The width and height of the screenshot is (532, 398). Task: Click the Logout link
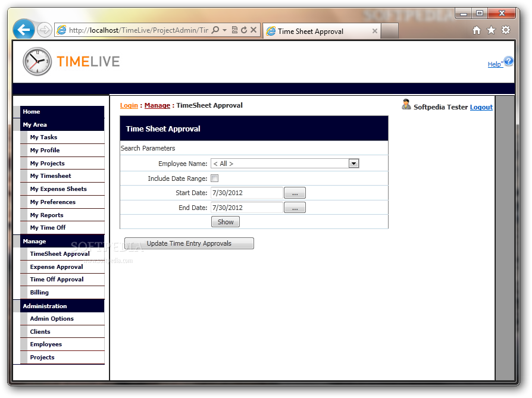(481, 107)
